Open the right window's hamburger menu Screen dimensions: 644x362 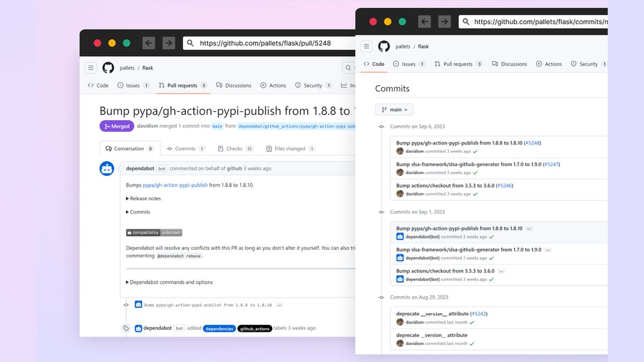pos(366,46)
